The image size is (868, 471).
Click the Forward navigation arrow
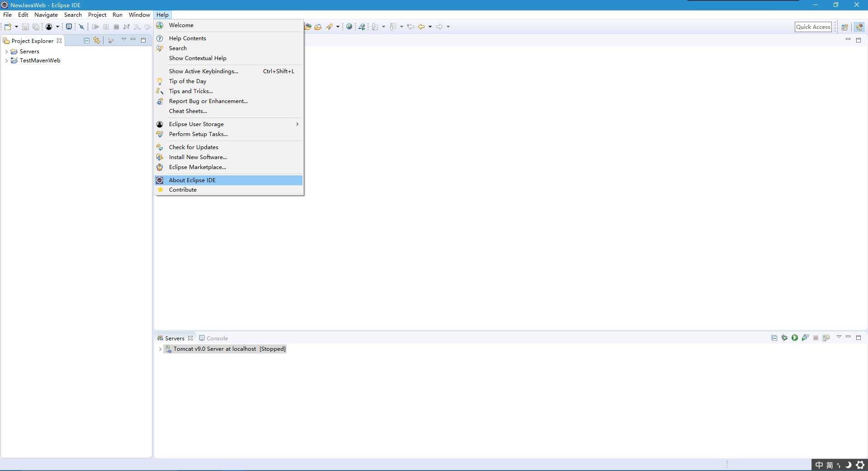click(439, 27)
